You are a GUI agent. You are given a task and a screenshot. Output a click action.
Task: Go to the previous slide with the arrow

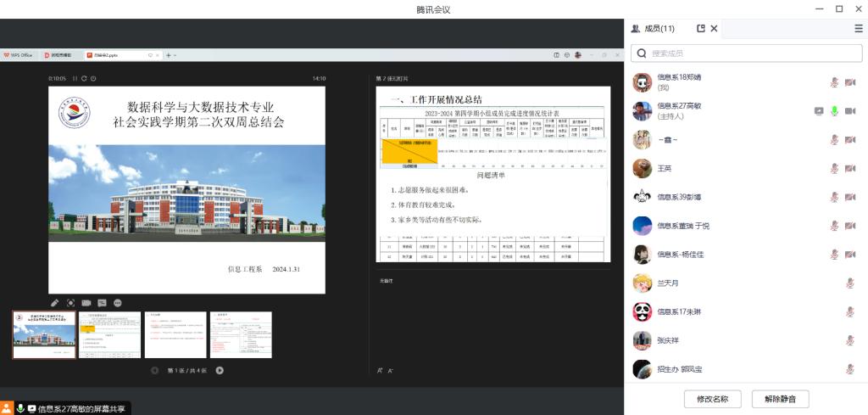(x=154, y=370)
